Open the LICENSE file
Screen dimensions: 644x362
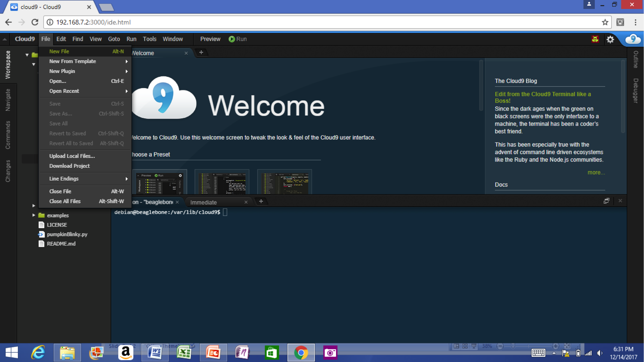57,225
